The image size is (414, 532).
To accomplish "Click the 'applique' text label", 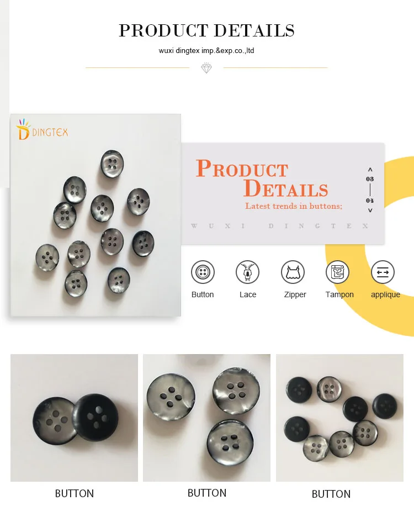I will pos(385,294).
